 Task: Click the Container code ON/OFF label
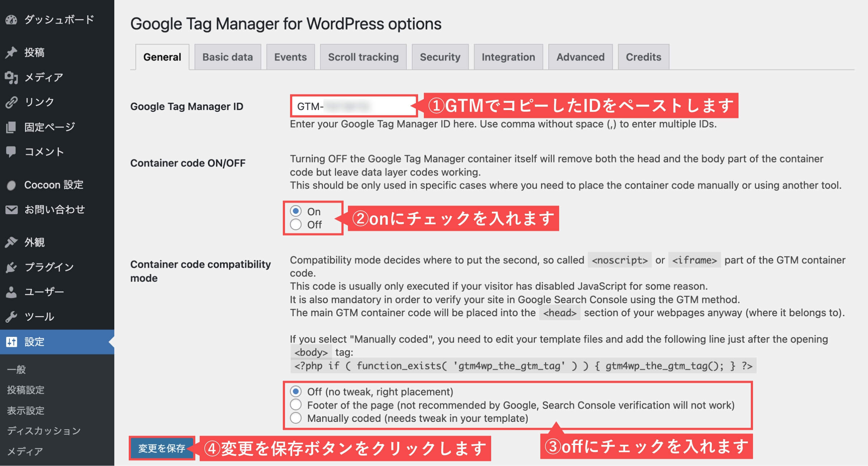point(188,163)
